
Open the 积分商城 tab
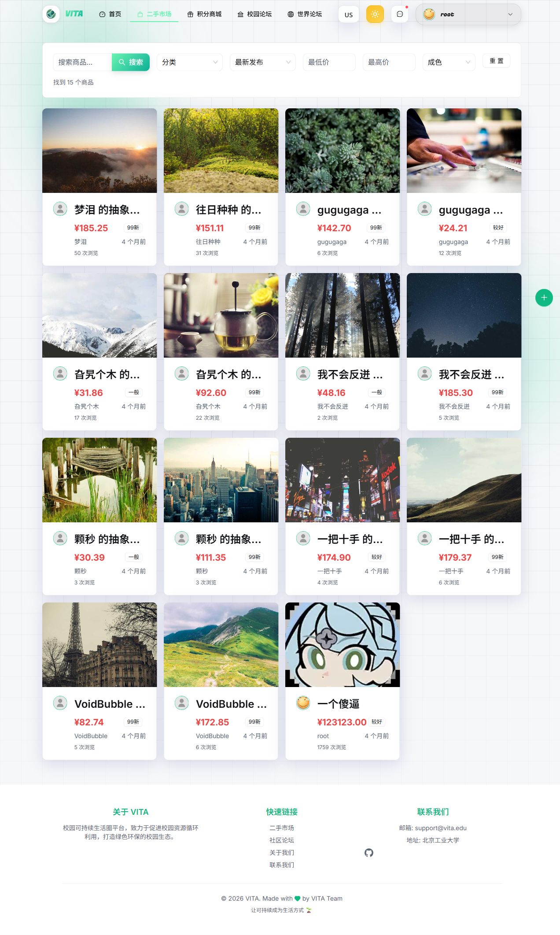coord(204,14)
